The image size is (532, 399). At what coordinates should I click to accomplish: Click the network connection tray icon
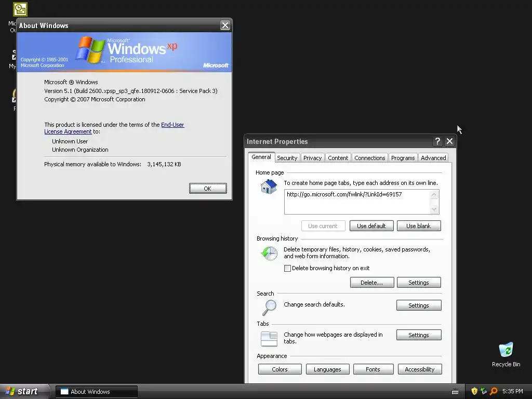(484, 391)
